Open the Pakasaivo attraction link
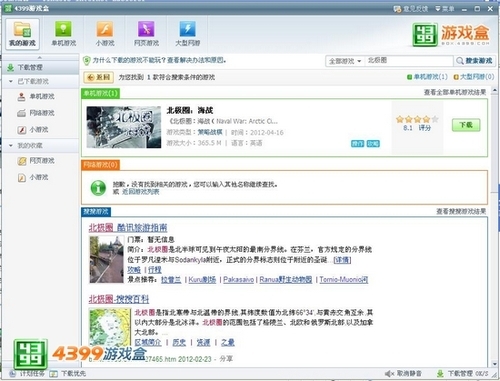500x381 pixels. coord(238,280)
